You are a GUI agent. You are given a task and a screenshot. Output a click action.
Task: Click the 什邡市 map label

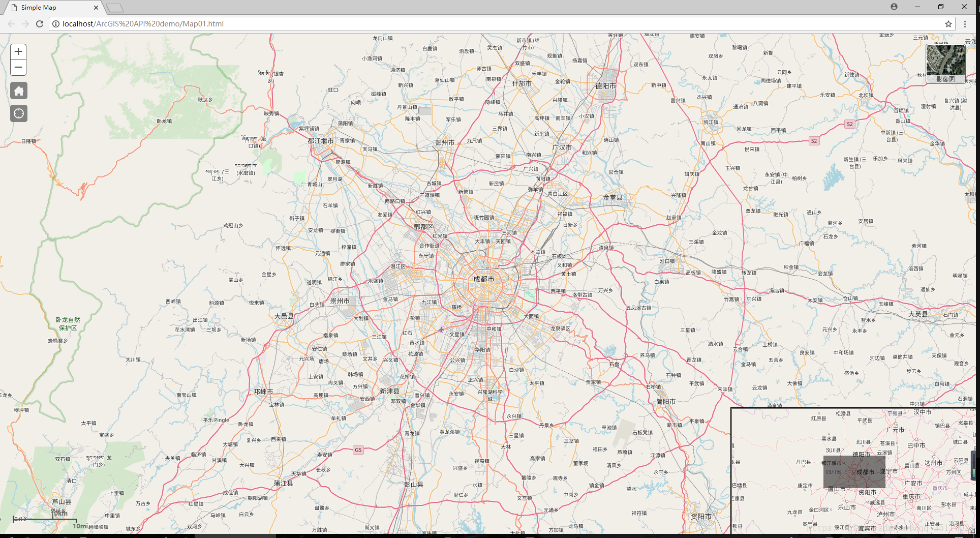coord(522,83)
